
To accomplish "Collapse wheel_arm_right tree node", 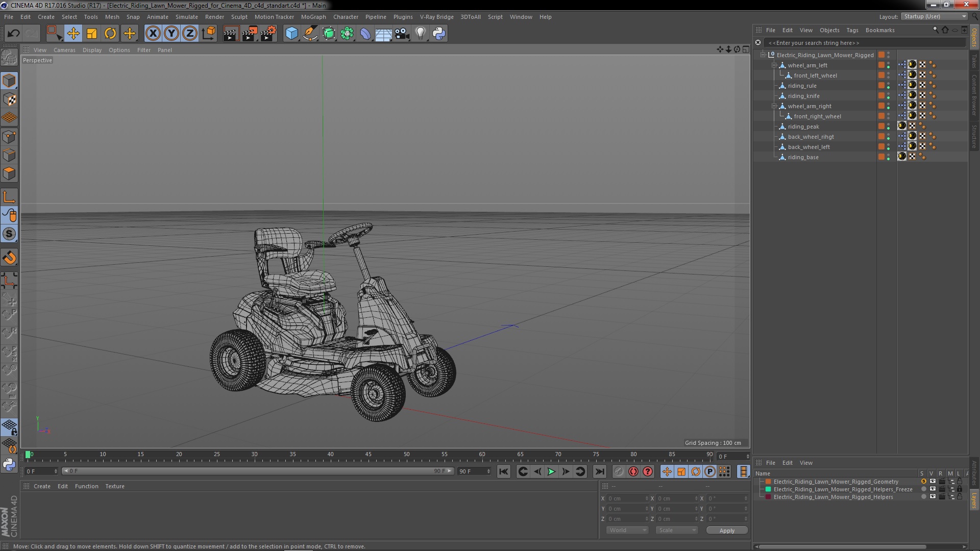I will pyautogui.click(x=774, y=106).
